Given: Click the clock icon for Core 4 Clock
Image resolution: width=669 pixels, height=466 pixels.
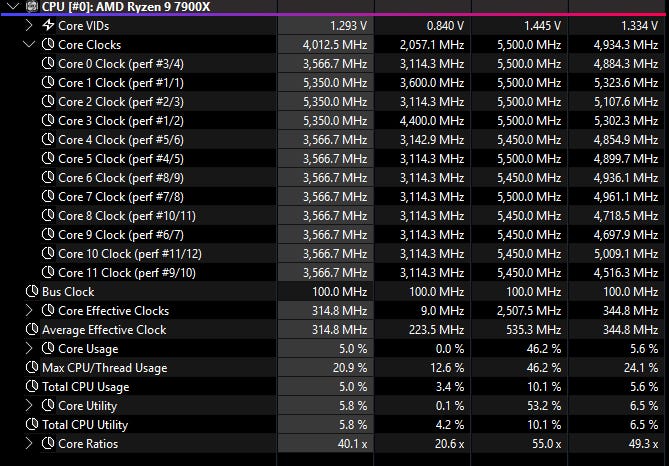Looking at the screenshot, I should click(48, 140).
